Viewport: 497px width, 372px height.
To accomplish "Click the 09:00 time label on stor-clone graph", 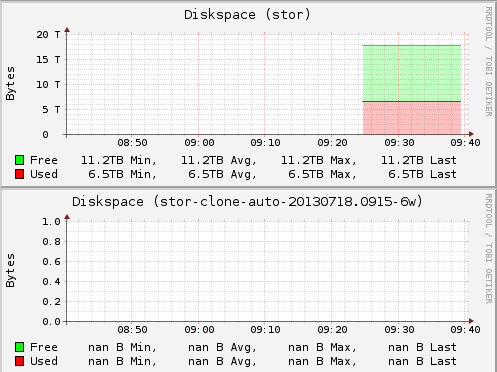I will tap(199, 330).
